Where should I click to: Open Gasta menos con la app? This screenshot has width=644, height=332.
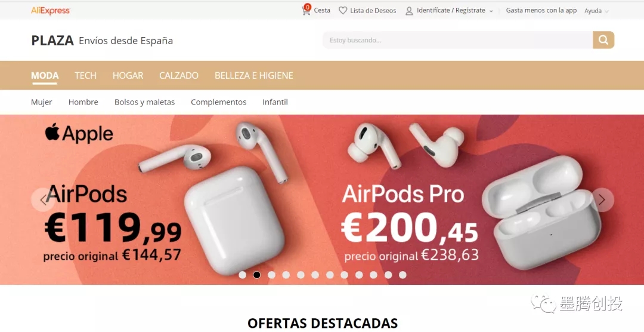541,11
